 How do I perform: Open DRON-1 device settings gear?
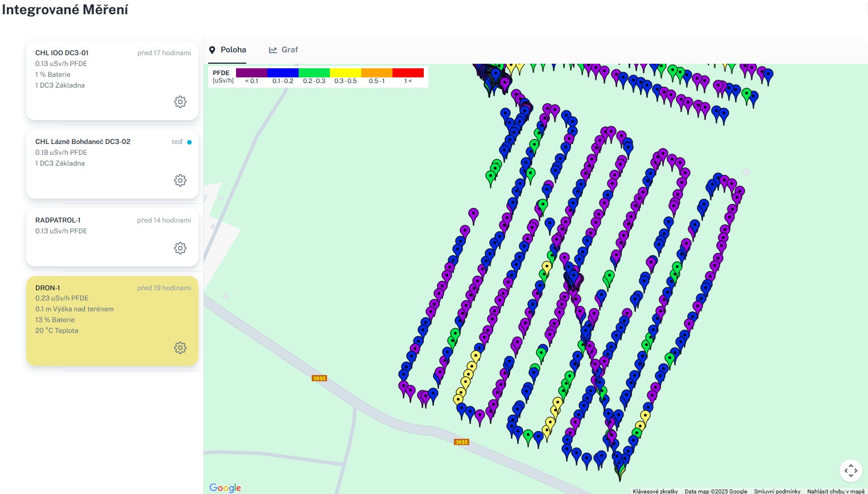click(x=180, y=348)
